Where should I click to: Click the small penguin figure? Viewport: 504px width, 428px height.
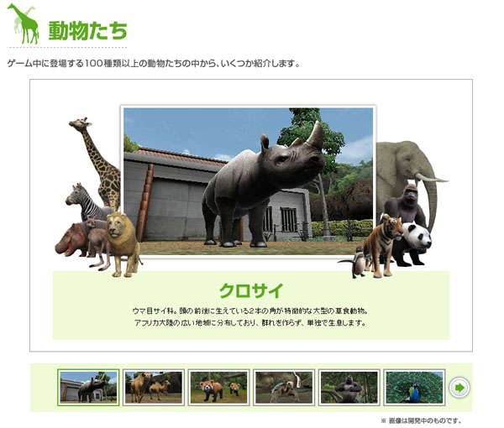pos(358,263)
